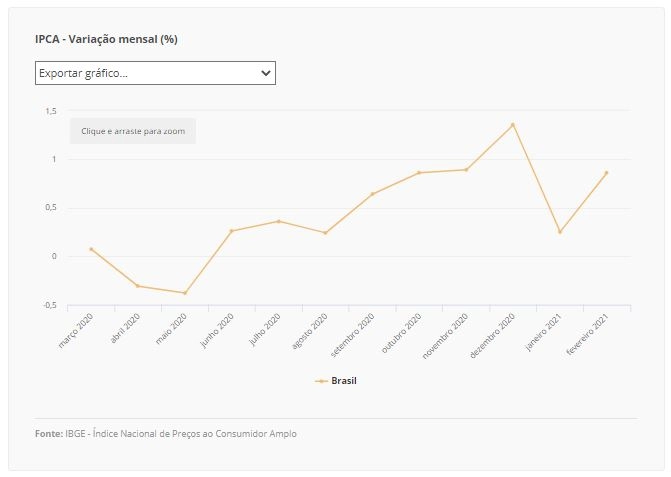Click the fevereiro 2021 data point

(606, 173)
